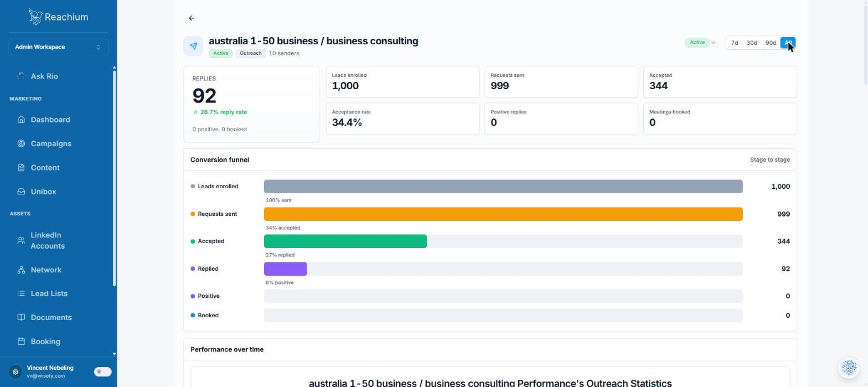Image resolution: width=868 pixels, height=387 pixels.
Task: Toggle the dark mode switch
Action: (102, 372)
